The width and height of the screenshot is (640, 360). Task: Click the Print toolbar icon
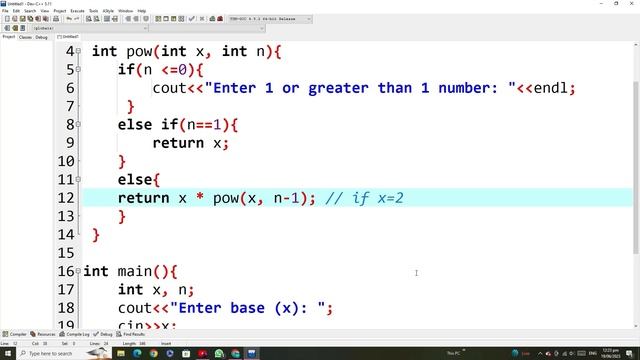(56, 19)
